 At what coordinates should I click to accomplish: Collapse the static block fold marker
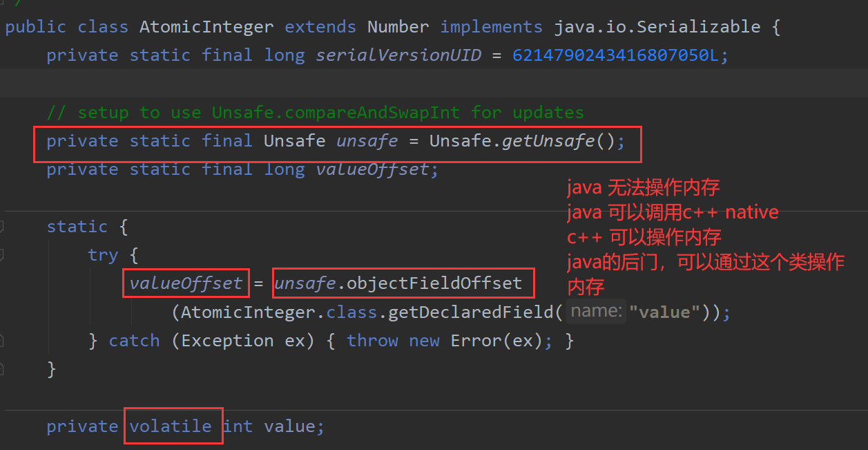[x=2, y=227]
